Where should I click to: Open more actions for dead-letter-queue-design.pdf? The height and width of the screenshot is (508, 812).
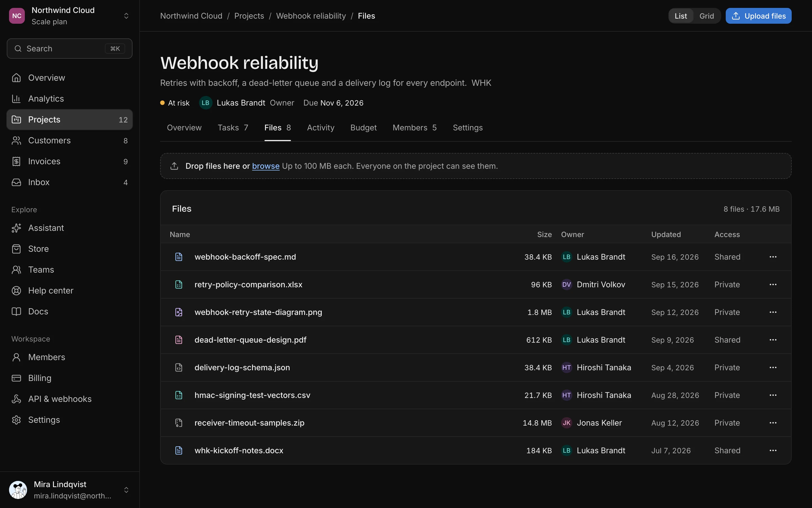tap(773, 340)
